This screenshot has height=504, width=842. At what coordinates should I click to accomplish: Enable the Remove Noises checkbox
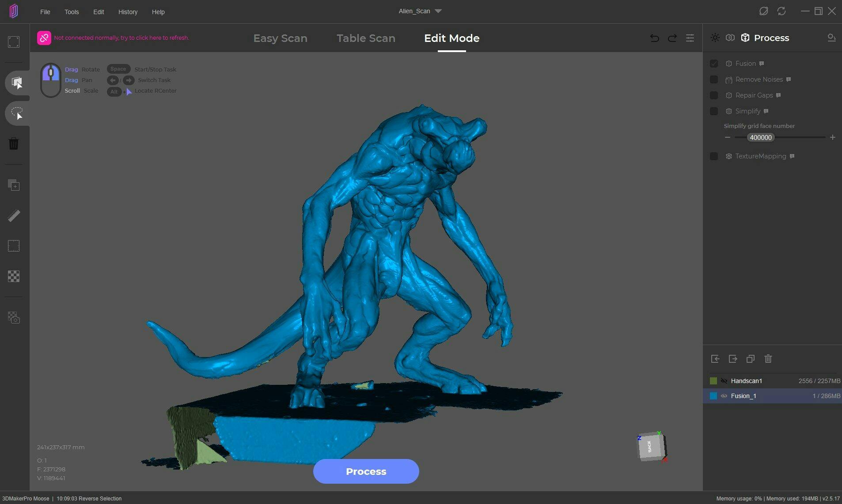pos(714,79)
